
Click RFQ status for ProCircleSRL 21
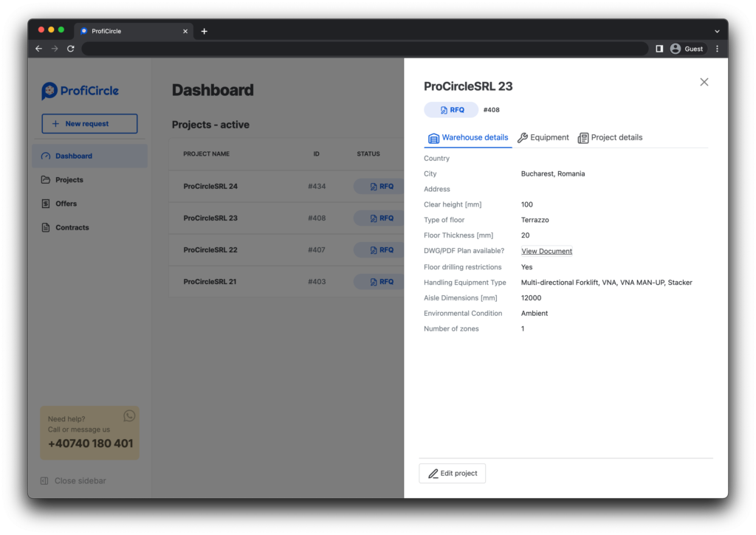[380, 282]
